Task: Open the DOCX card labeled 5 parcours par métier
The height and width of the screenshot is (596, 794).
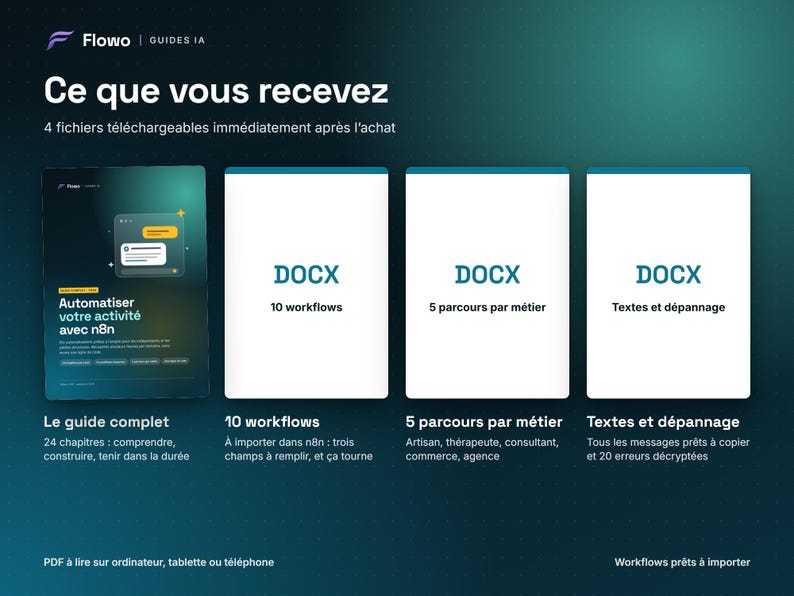Action: tap(487, 283)
